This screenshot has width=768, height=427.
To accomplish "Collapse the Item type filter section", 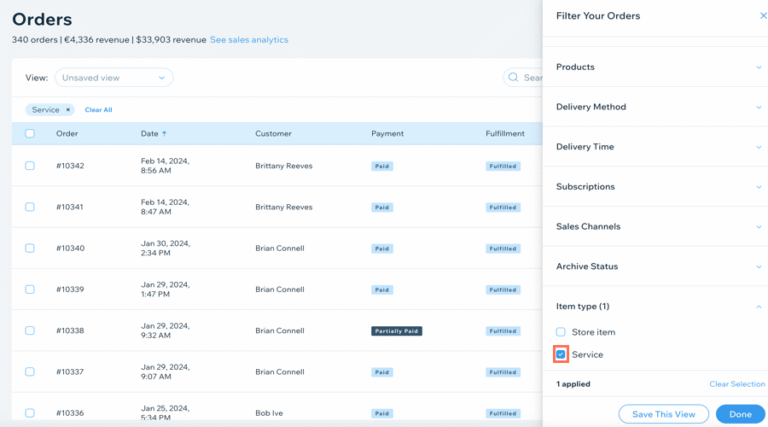I will click(759, 306).
